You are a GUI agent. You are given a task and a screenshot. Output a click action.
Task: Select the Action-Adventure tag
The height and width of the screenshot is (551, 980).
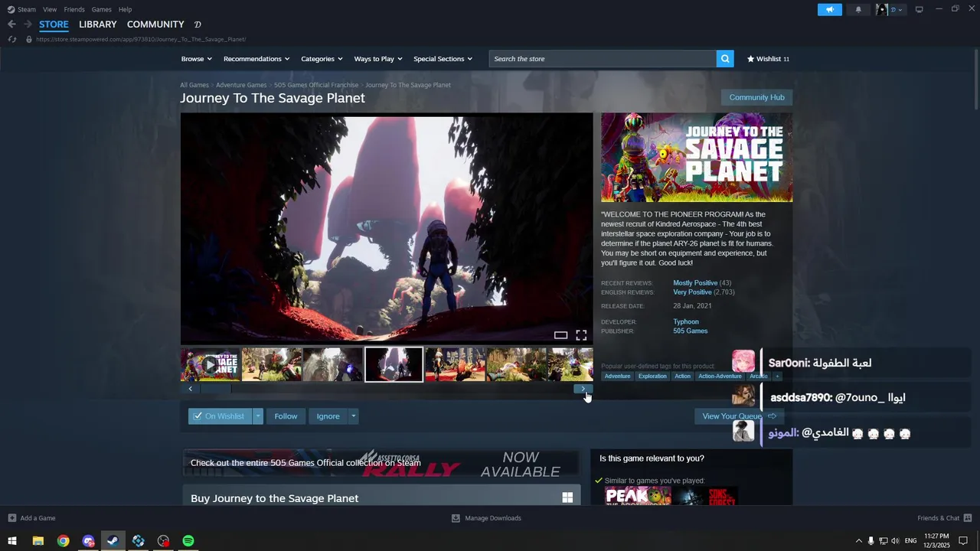coord(720,376)
